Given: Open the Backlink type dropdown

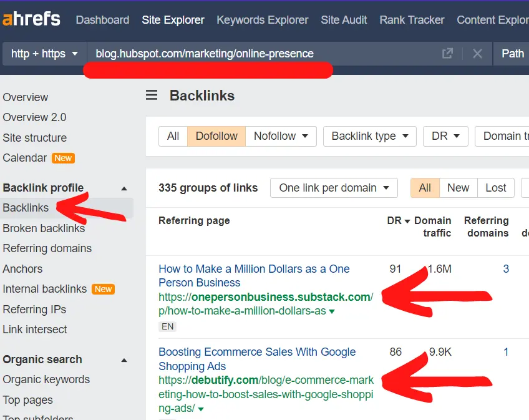Looking at the screenshot, I should (x=370, y=136).
